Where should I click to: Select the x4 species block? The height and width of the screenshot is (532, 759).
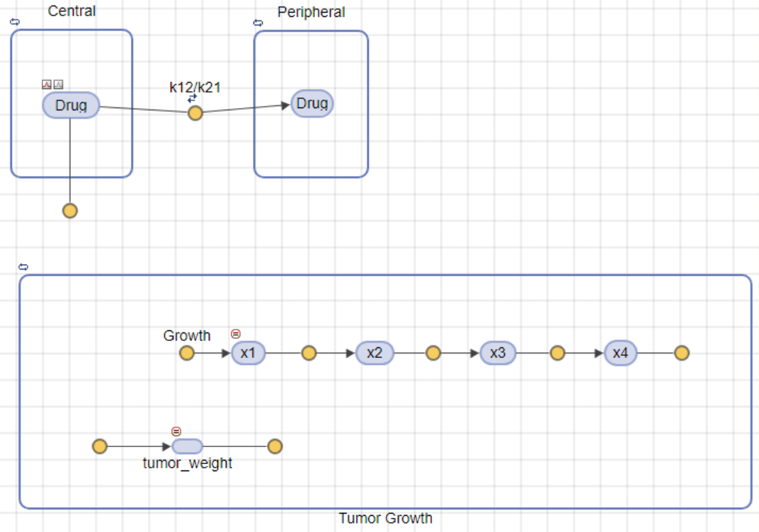pos(620,353)
